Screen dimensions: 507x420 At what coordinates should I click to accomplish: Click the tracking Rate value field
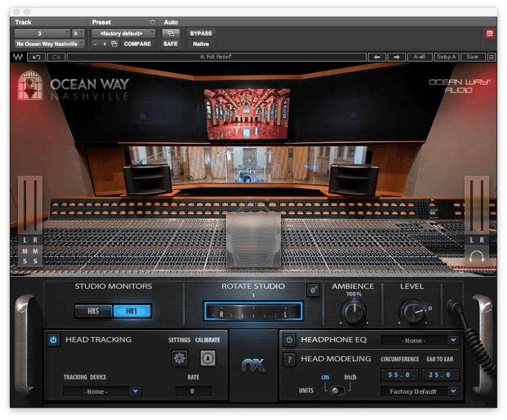(193, 391)
